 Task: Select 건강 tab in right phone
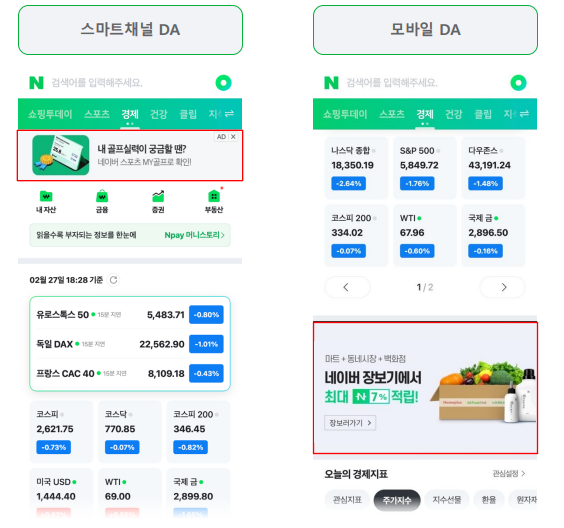click(454, 114)
